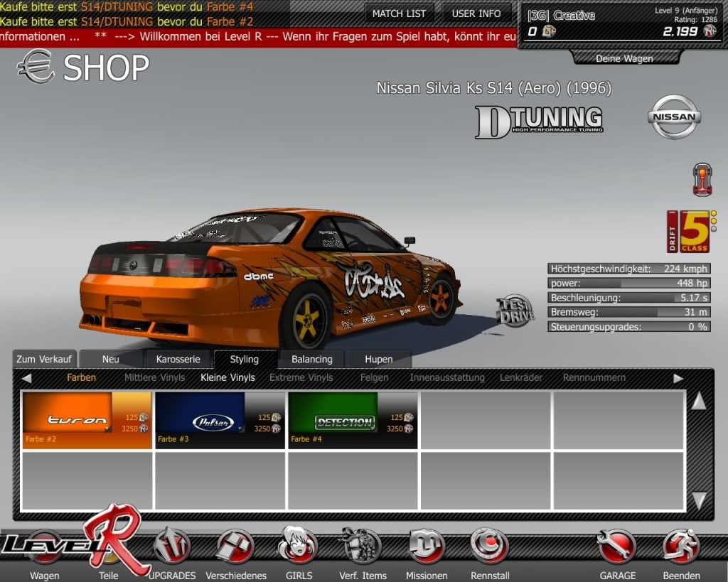The width and height of the screenshot is (728, 582).
Task: Select the orange Farbe #2 paint
Action: tap(87, 420)
